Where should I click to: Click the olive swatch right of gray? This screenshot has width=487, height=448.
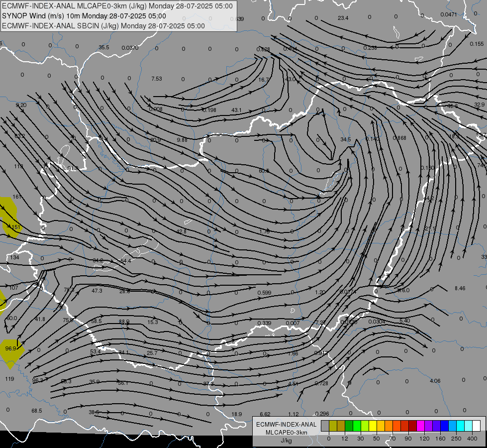(x=333, y=426)
